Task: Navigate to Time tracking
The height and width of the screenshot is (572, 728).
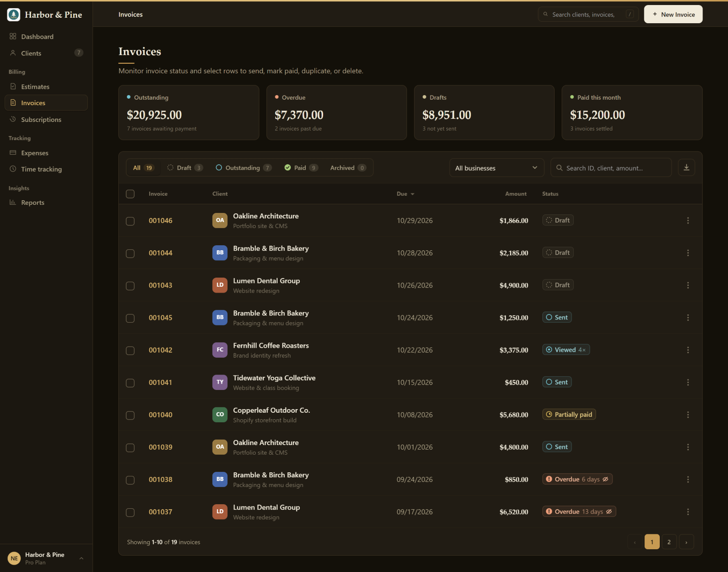Action: pyautogui.click(x=46, y=169)
